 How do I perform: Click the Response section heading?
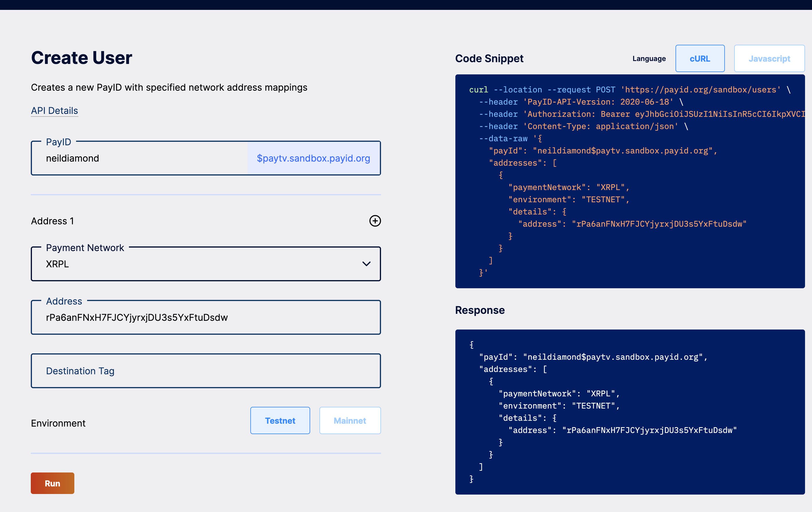click(479, 310)
